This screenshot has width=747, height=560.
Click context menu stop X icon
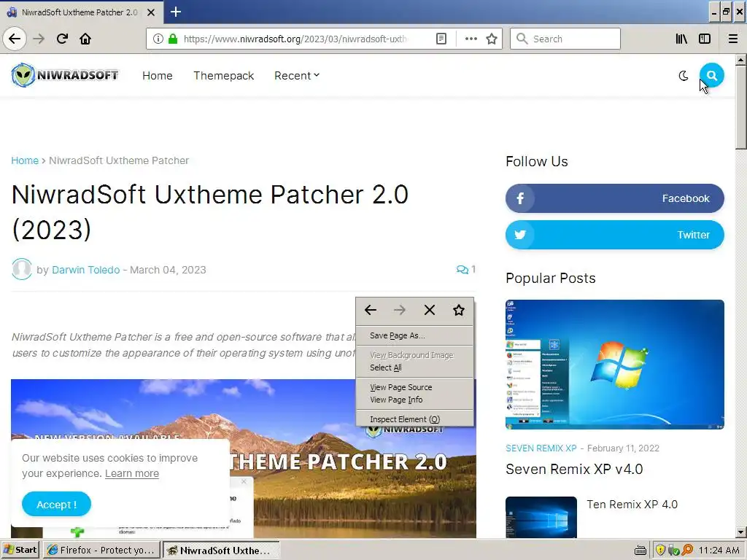click(x=429, y=310)
